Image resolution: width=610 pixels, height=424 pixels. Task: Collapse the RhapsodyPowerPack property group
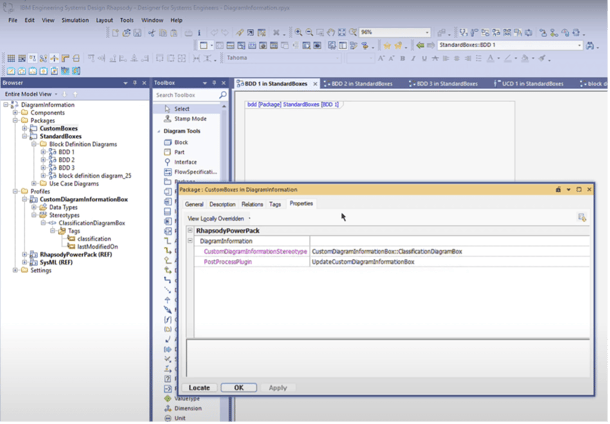190,231
